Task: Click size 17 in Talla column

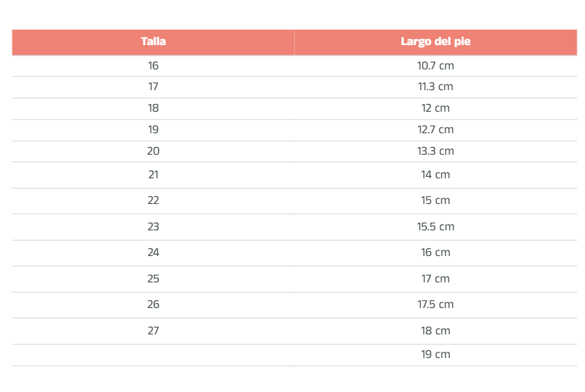Action: (x=153, y=87)
